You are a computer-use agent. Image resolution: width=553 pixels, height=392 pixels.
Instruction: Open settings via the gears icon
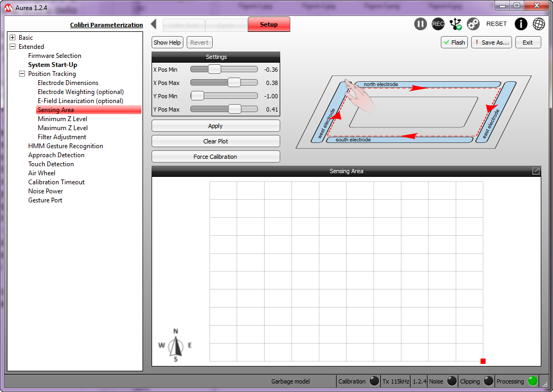[x=473, y=24]
